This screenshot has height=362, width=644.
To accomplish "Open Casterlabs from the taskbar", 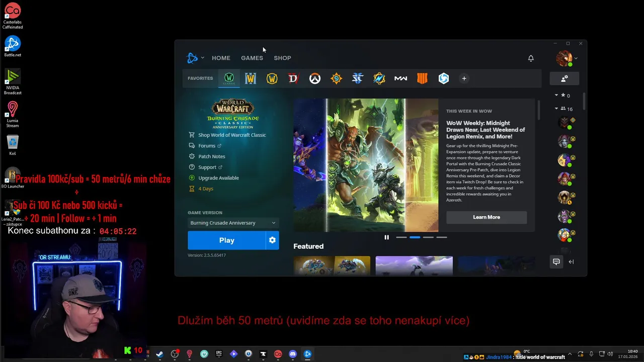I will click(x=278, y=354).
